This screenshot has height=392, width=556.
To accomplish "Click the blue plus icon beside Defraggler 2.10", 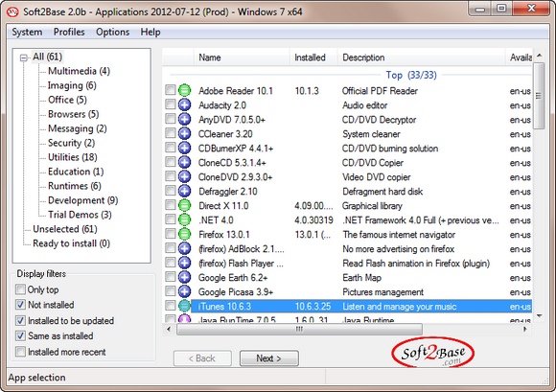I will [184, 191].
